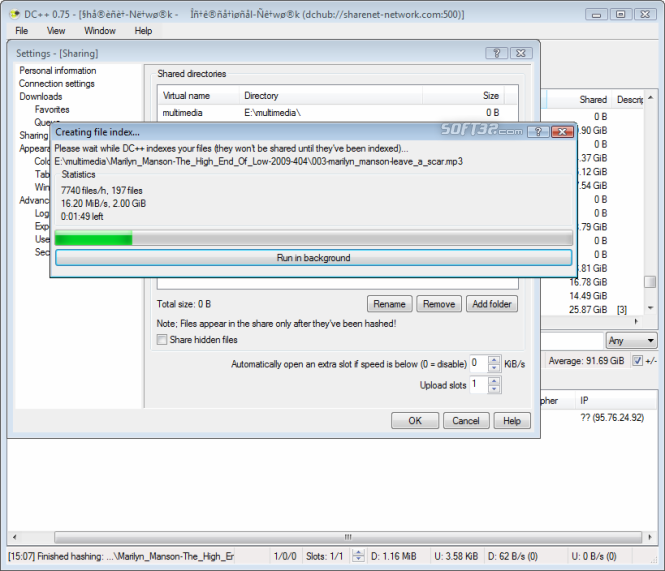Click the Directory column header
Image resolution: width=665 pixels, height=571 pixels.
331,95
